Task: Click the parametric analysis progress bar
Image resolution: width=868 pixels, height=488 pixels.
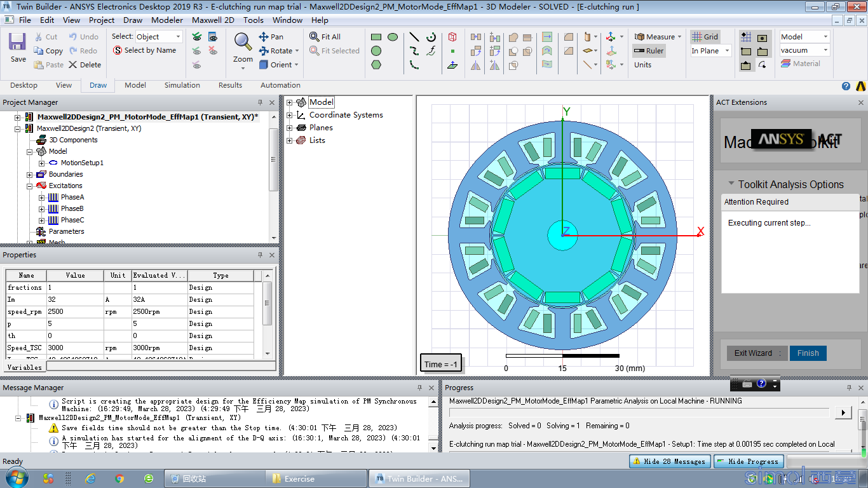Action: coord(639,412)
